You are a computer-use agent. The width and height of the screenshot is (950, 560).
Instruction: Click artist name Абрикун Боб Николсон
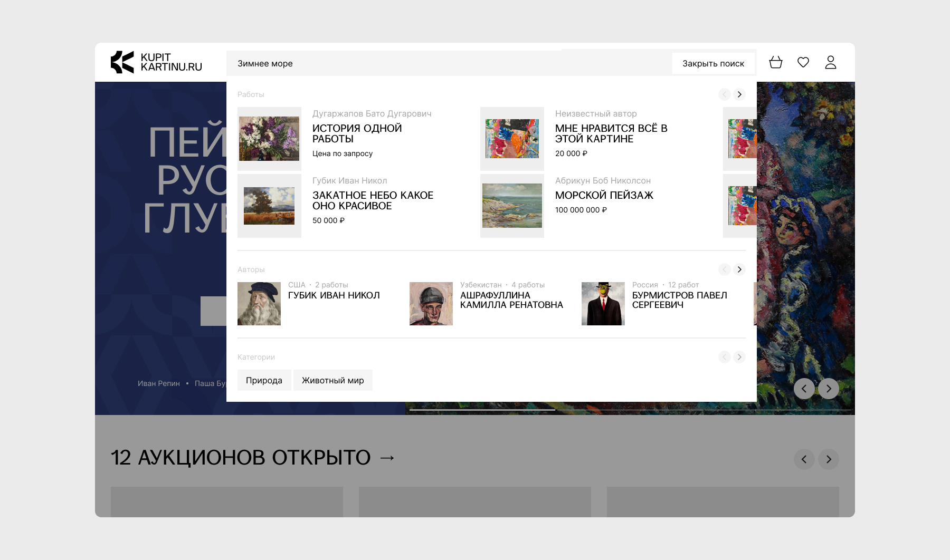pos(603,180)
